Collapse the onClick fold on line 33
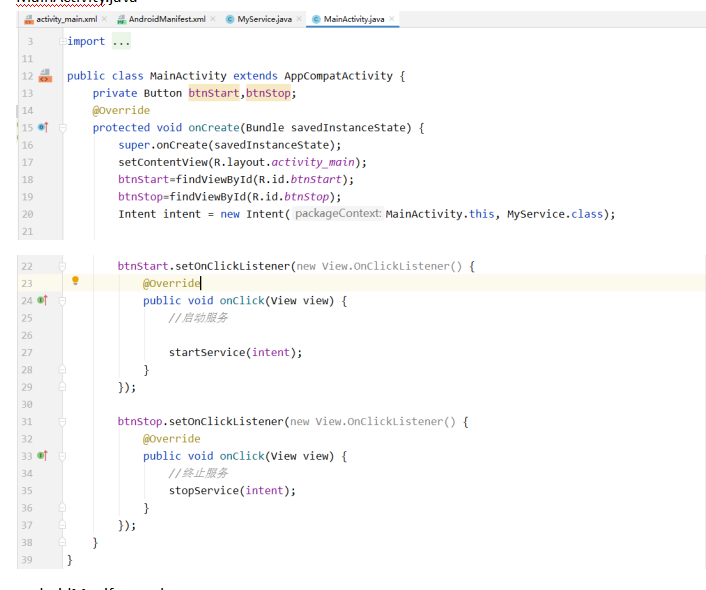 click(63, 456)
